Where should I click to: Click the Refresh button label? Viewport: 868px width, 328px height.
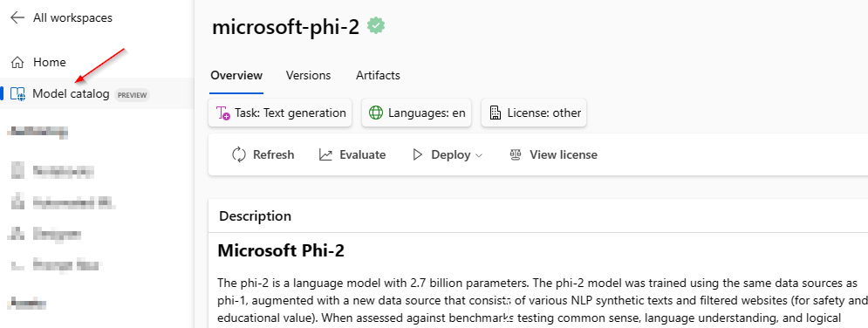[273, 155]
